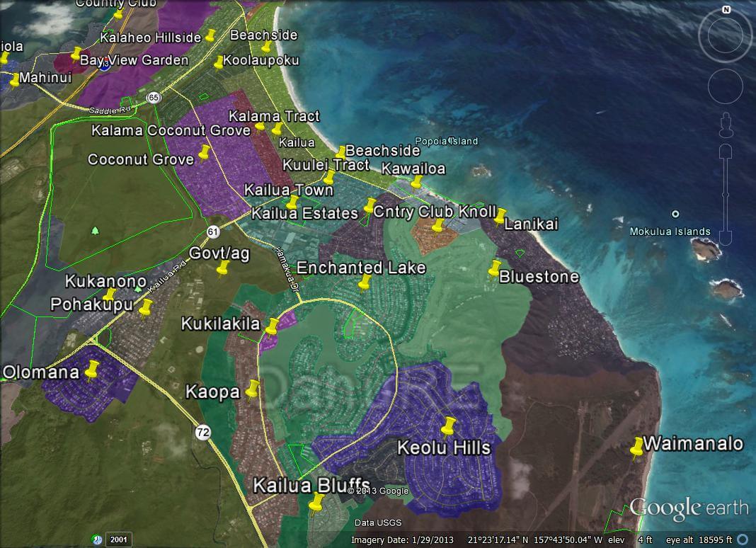Click the Mokulua Islands label
The height and width of the screenshot is (548, 756).
(670, 232)
